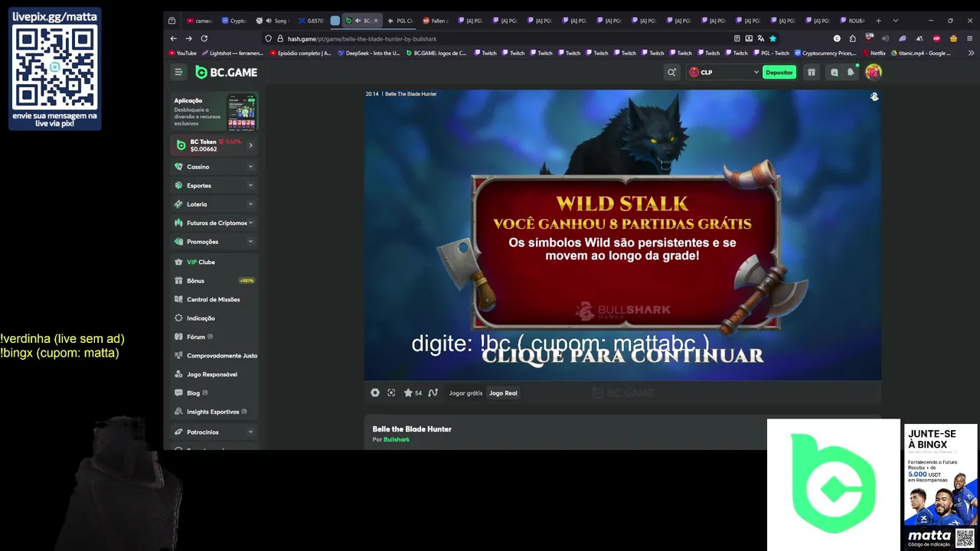The height and width of the screenshot is (551, 980).
Task: Open browser extensions puzzle icon
Action: (x=853, y=38)
